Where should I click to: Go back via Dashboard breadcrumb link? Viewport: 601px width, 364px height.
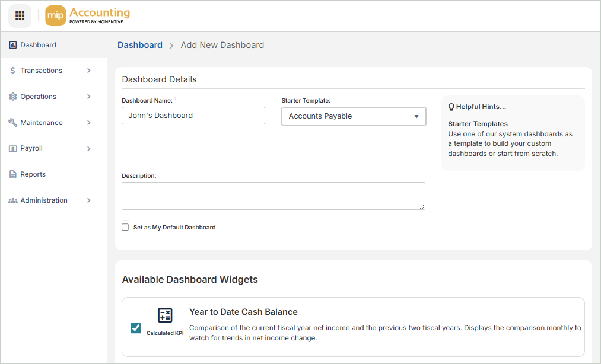coord(140,45)
